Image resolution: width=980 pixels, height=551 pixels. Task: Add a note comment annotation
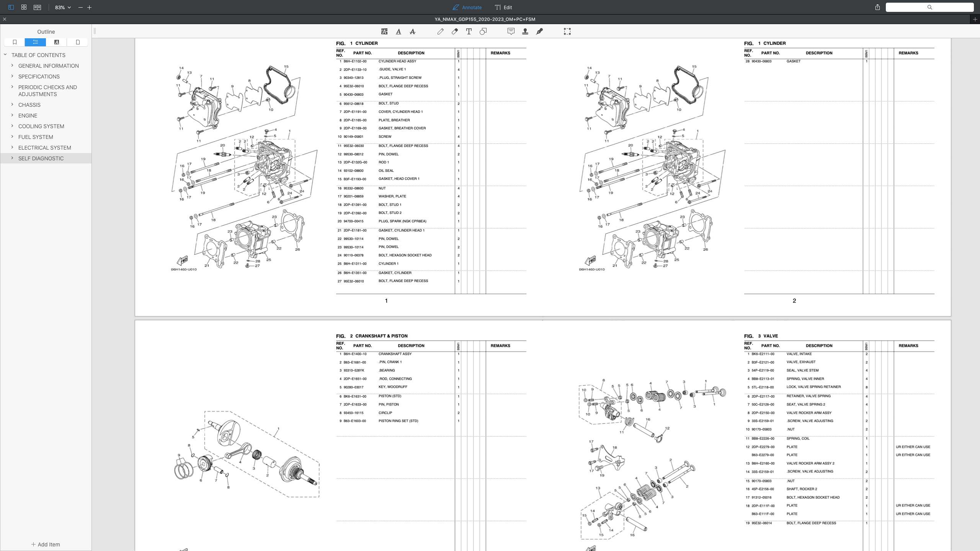(x=511, y=31)
